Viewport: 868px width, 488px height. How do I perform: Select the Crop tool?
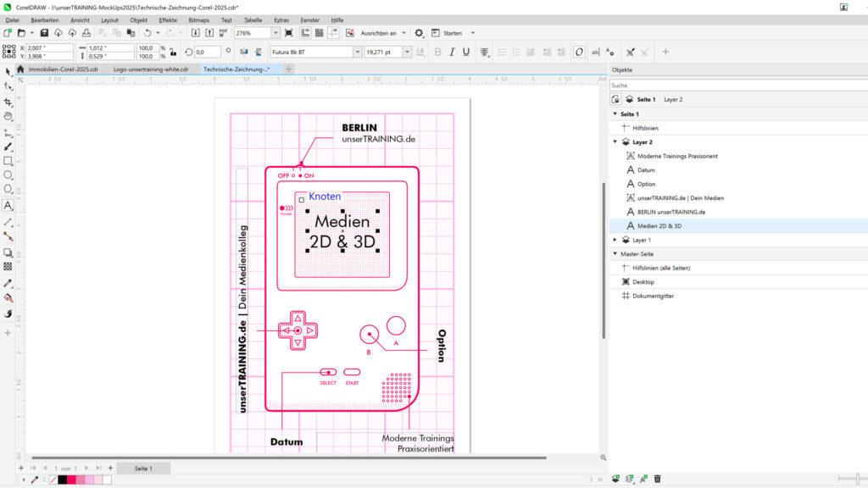8,103
